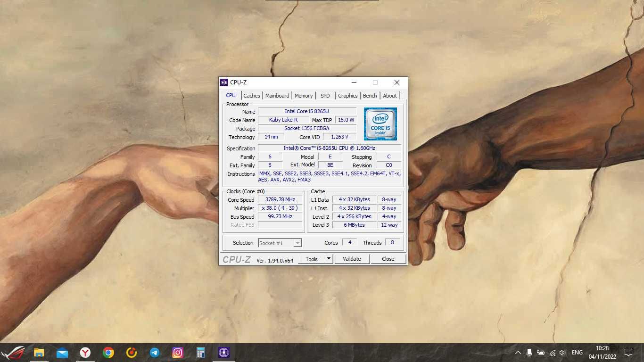Open Calculator from the taskbar
The height and width of the screenshot is (362, 644).
pyautogui.click(x=201, y=353)
